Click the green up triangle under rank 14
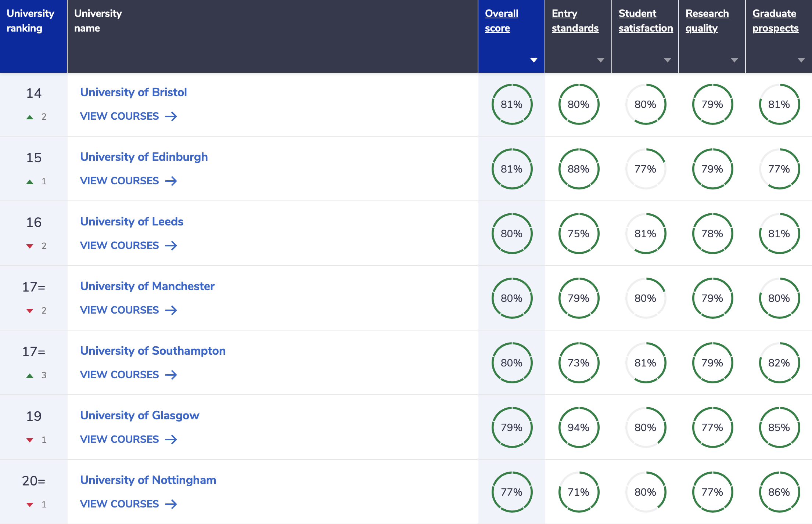Viewport: 812px width, 524px height. tap(30, 117)
